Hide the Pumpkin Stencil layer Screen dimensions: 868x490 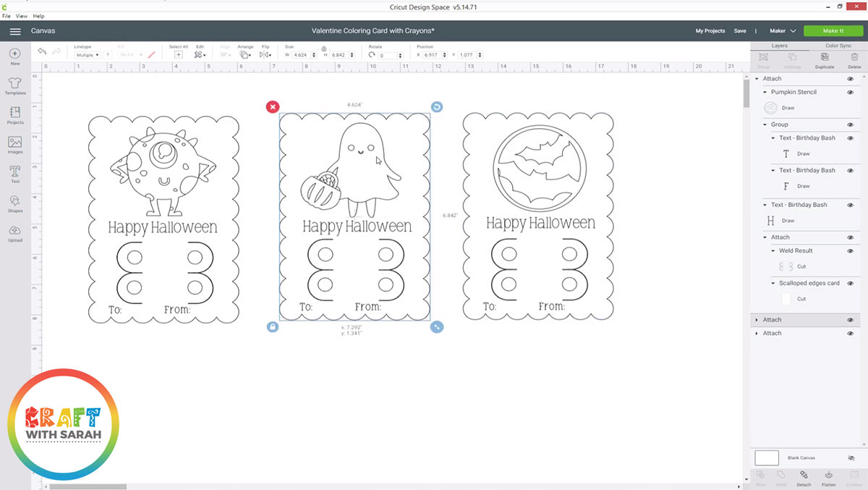tap(850, 93)
